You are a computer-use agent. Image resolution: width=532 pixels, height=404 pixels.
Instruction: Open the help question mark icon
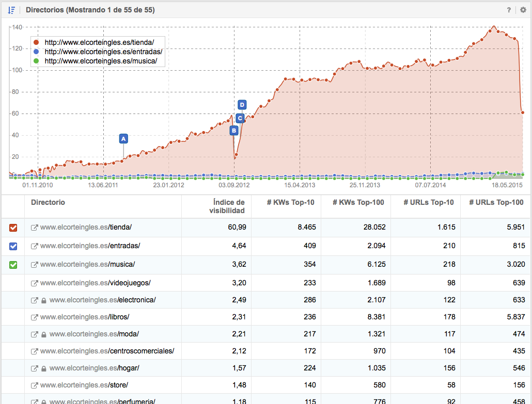point(509,10)
